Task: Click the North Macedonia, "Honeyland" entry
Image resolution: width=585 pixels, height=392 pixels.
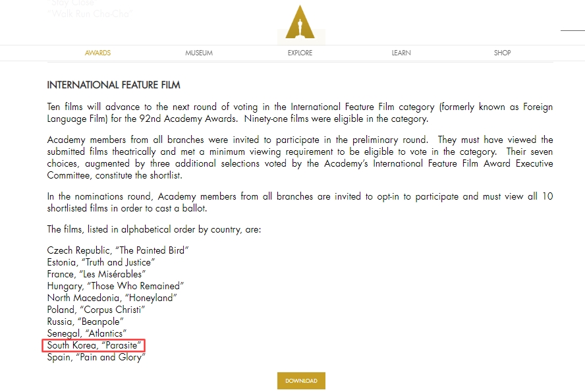Action: point(112,298)
